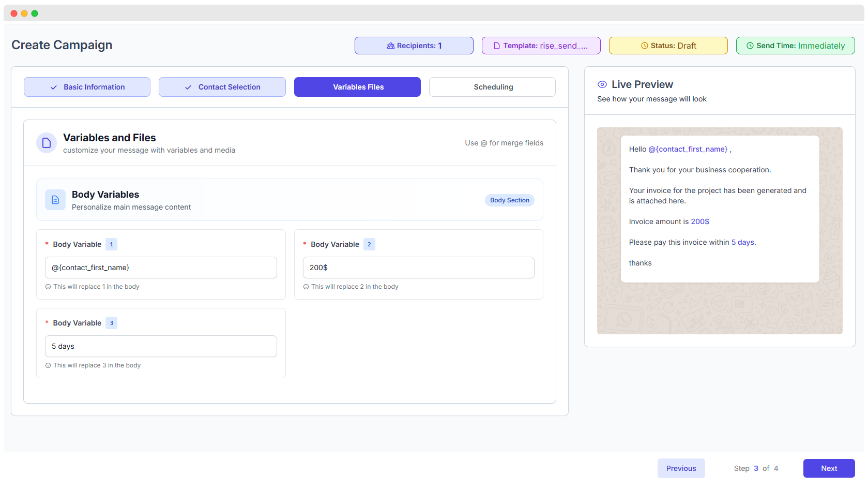The height and width of the screenshot is (488, 868).
Task: Go to the Scheduling tab
Action: [x=492, y=87]
